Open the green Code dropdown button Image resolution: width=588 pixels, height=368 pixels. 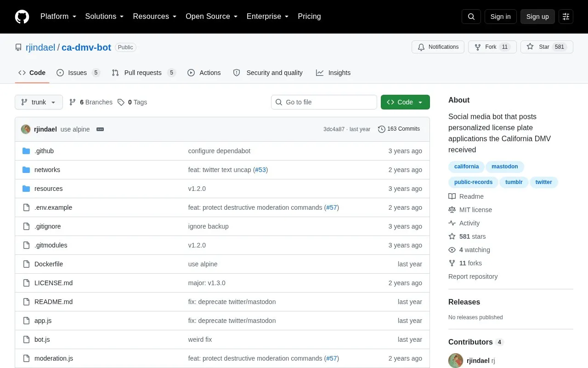[405, 102]
